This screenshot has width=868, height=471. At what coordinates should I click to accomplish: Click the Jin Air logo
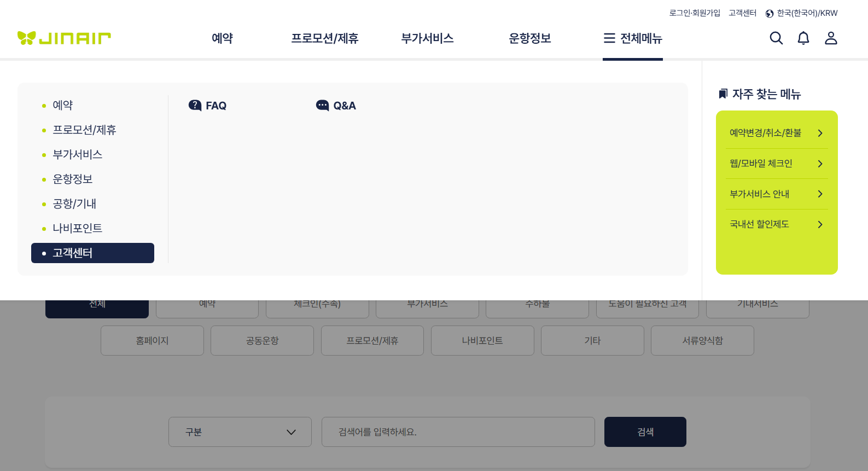tap(64, 38)
